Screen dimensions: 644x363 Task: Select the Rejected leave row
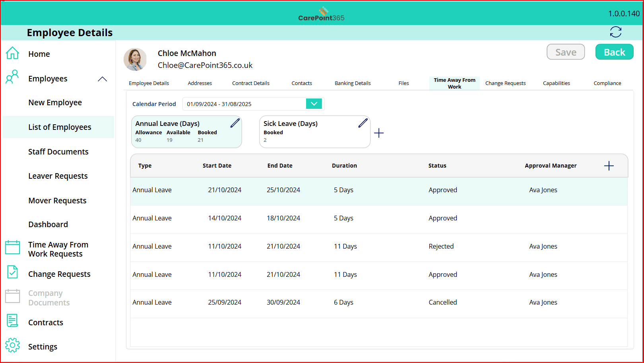point(379,247)
